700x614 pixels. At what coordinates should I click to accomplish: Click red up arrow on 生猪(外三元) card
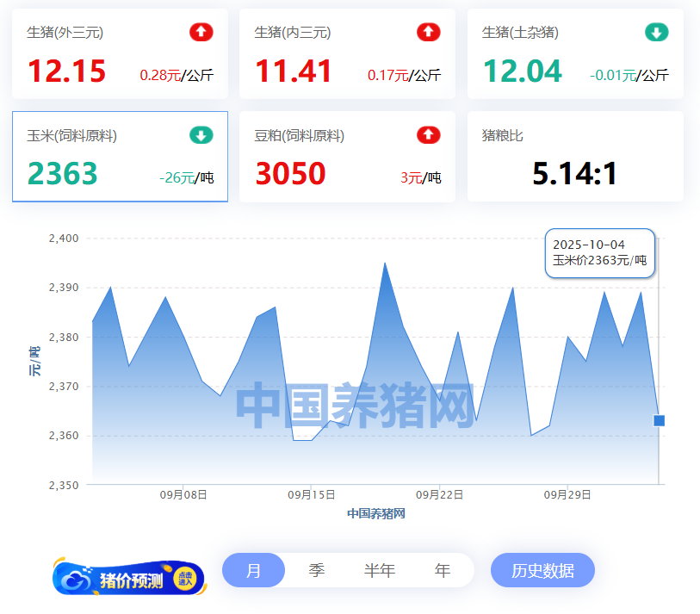201,33
